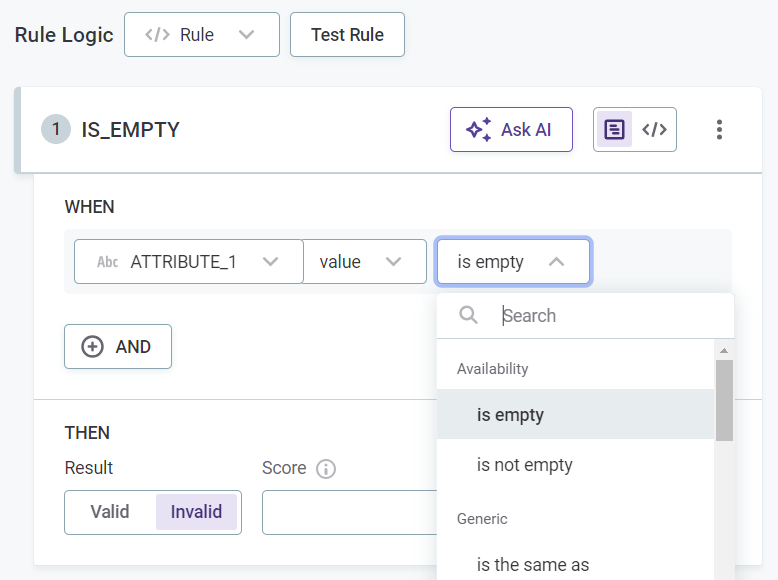Set result to Invalid
The width and height of the screenshot is (778, 580).
tap(196, 512)
